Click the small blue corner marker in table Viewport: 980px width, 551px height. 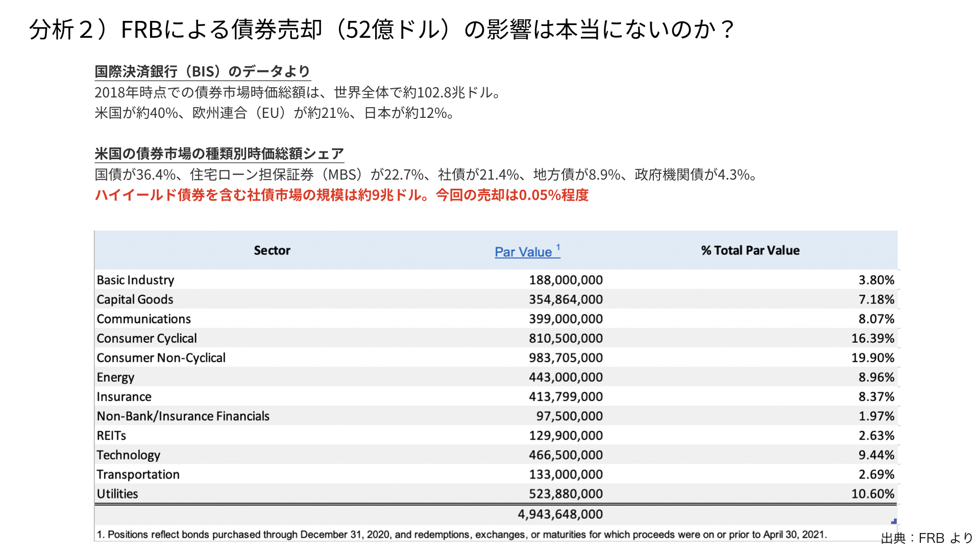pos(894,521)
